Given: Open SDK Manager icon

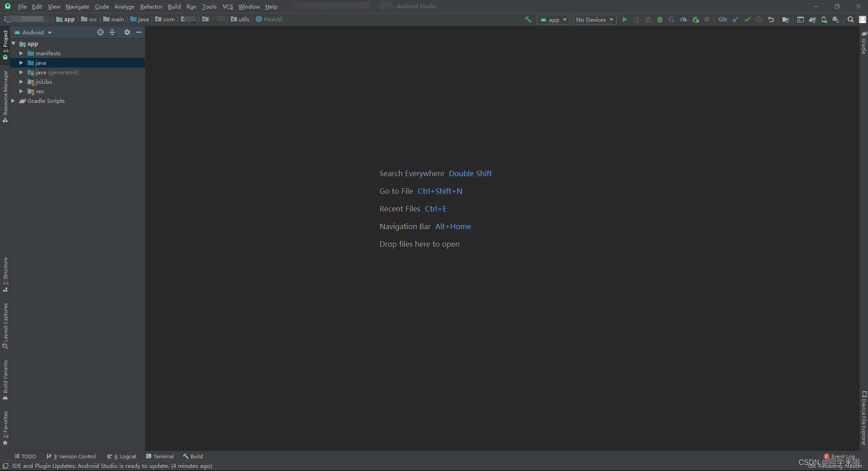Looking at the screenshot, I should pyautogui.click(x=836, y=19).
